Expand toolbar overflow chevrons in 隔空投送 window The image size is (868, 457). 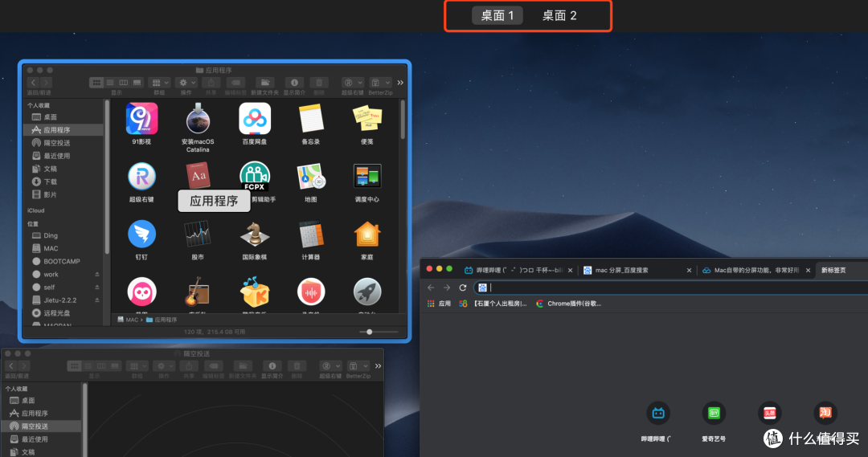378,365
